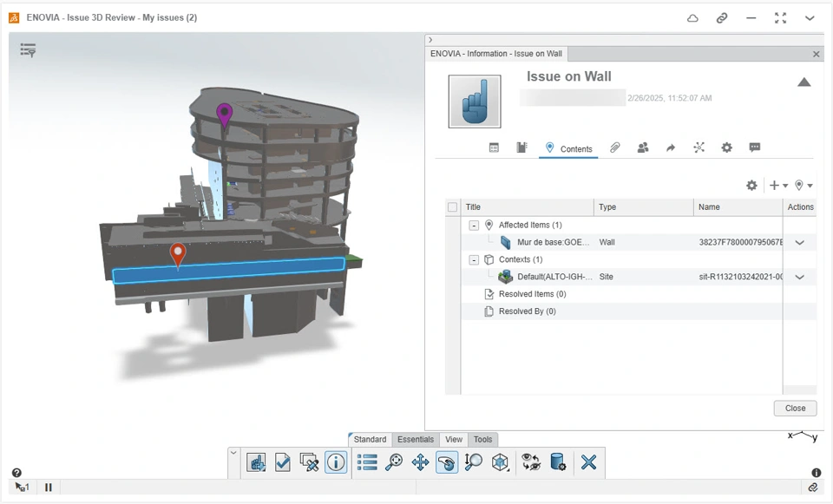The image size is (833, 504).
Task: Select the ENOVIA - Information - Issue on Wall tab
Action: [496, 54]
